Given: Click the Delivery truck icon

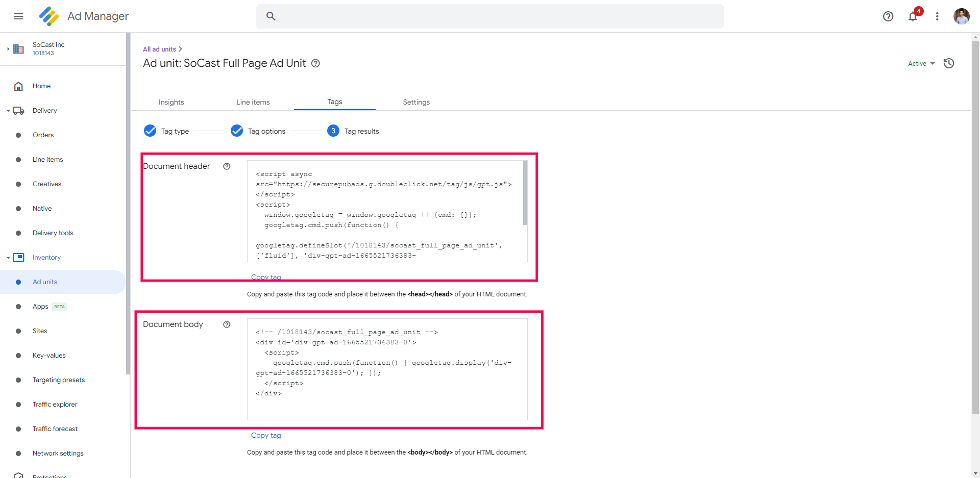Looking at the screenshot, I should point(18,111).
